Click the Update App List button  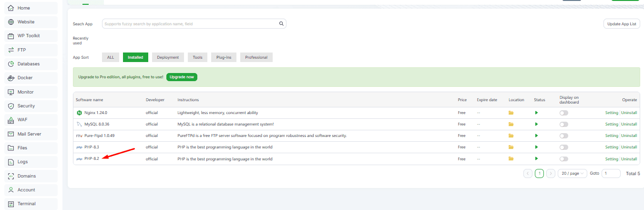pos(622,24)
